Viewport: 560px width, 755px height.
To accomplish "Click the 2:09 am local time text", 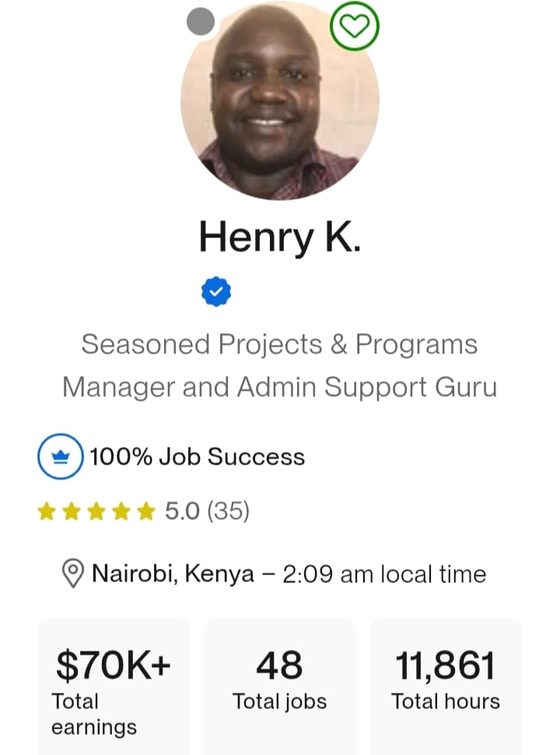I will 384,574.
